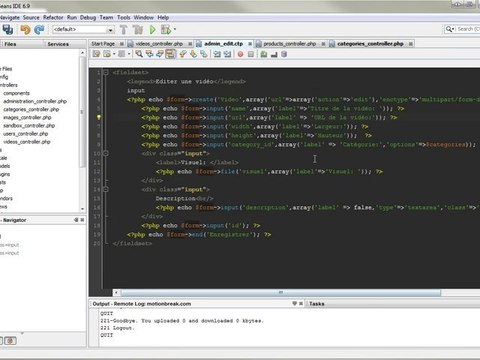Open the Tools menu
This screenshot has height=360, width=480.
(124, 17)
